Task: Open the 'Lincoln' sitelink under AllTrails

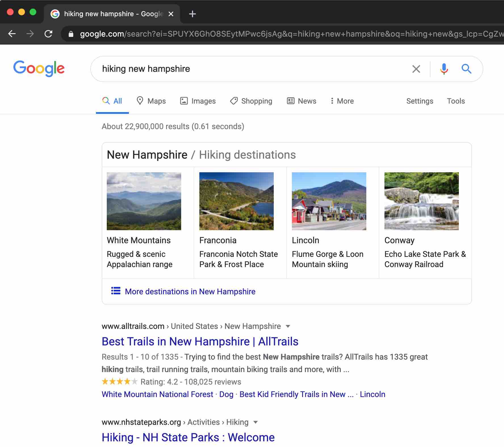Action: [x=373, y=394]
